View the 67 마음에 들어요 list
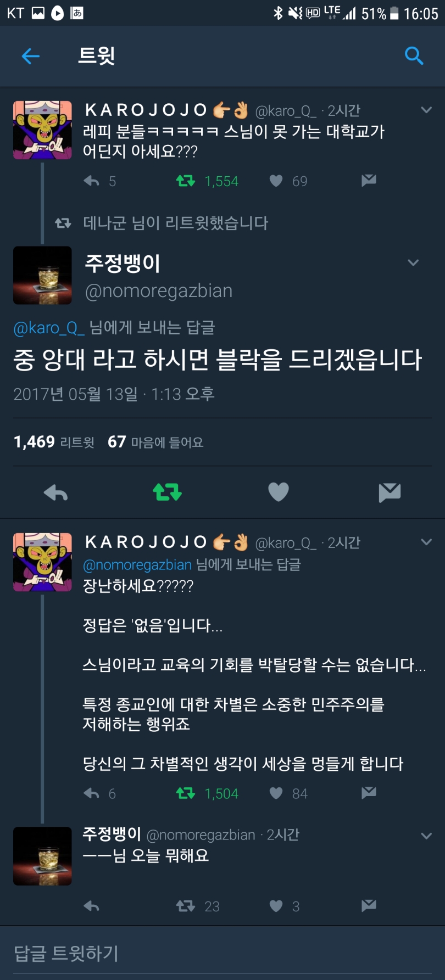The height and width of the screenshot is (980, 445). [x=155, y=442]
